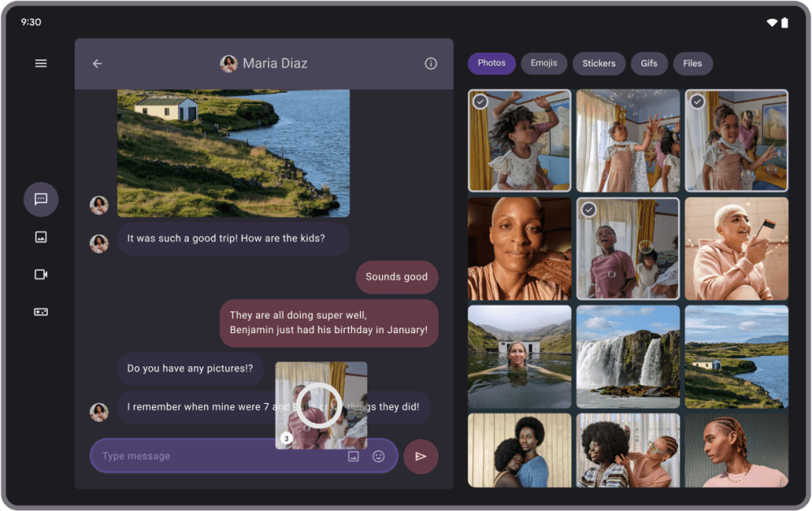The width and height of the screenshot is (812, 511).
Task: Select the chat messages icon in sidebar
Action: point(41,199)
